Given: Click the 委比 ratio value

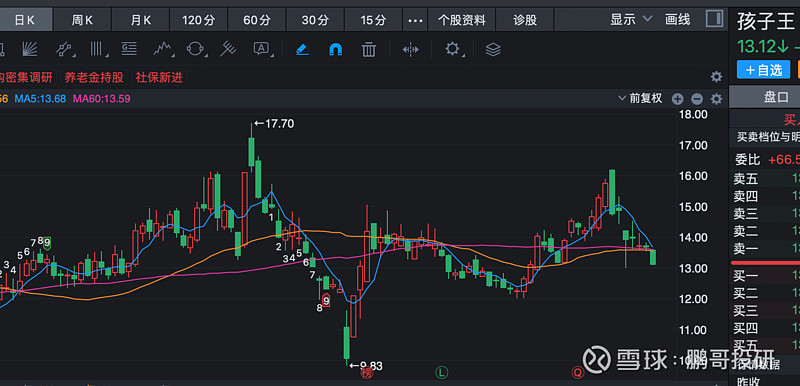Looking at the screenshot, I should [x=784, y=160].
